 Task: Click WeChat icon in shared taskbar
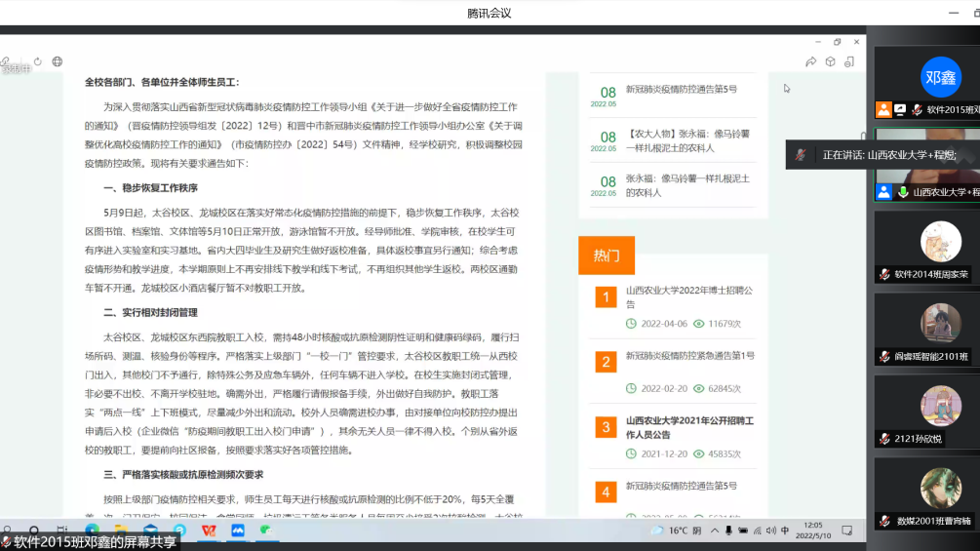(267, 531)
